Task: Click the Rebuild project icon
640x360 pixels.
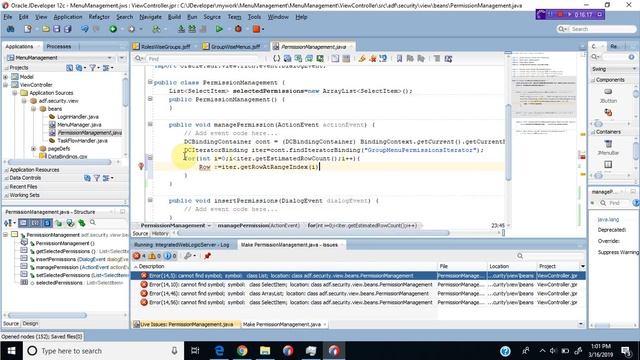Action: tap(191, 29)
